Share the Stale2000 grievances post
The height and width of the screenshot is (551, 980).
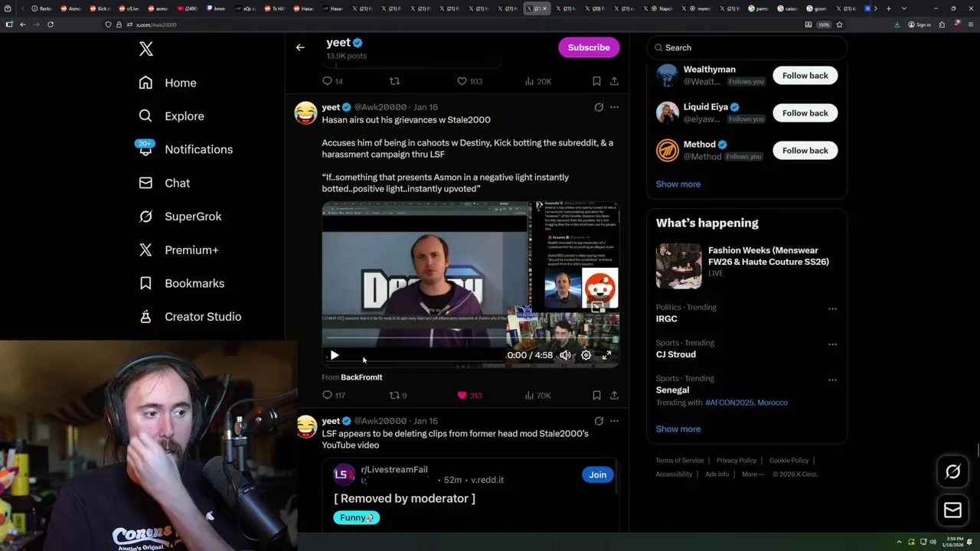coord(614,396)
